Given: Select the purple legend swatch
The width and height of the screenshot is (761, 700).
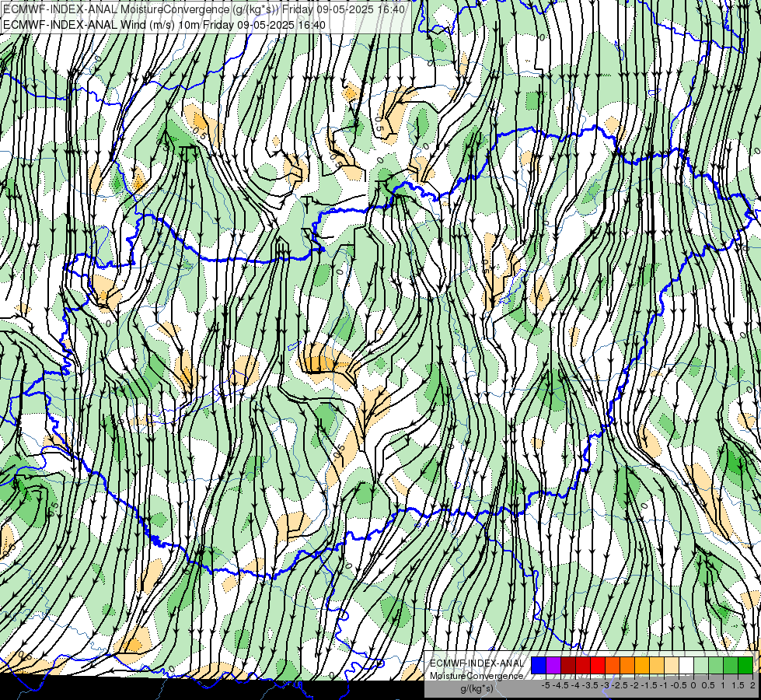Looking at the screenshot, I should tap(553, 666).
